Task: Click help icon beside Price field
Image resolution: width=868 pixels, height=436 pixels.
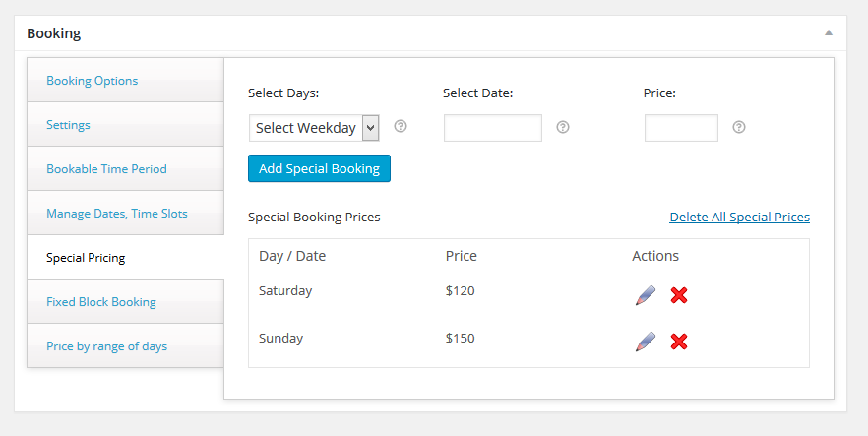Action: coord(739,127)
